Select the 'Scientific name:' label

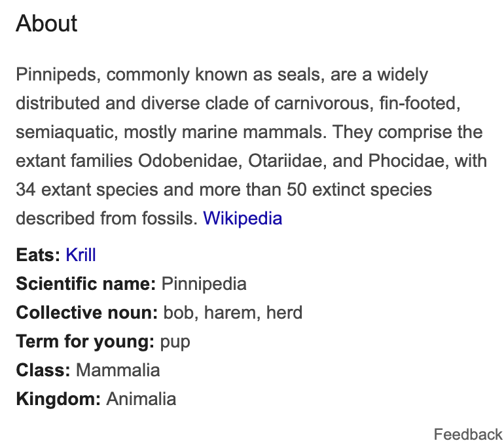pos(86,283)
